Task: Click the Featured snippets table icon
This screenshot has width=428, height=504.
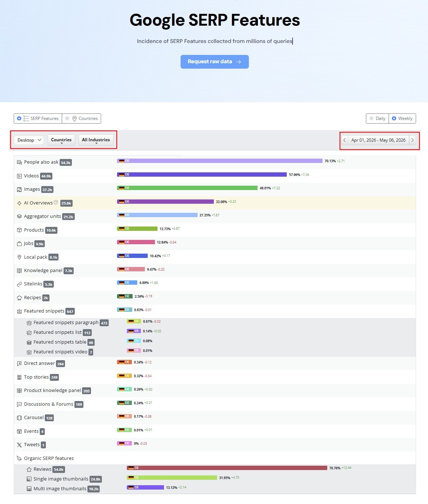Action: tap(29, 343)
